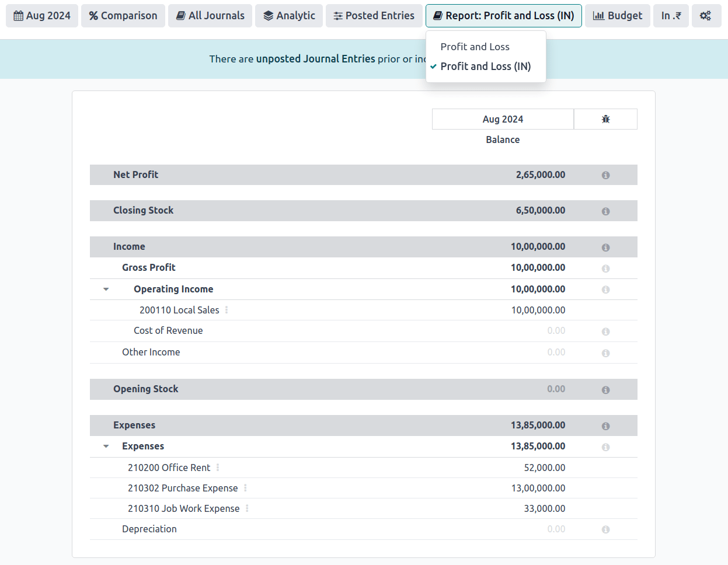Click the debug icon in the column header
Screen dimensions: 728x565
(x=605, y=118)
